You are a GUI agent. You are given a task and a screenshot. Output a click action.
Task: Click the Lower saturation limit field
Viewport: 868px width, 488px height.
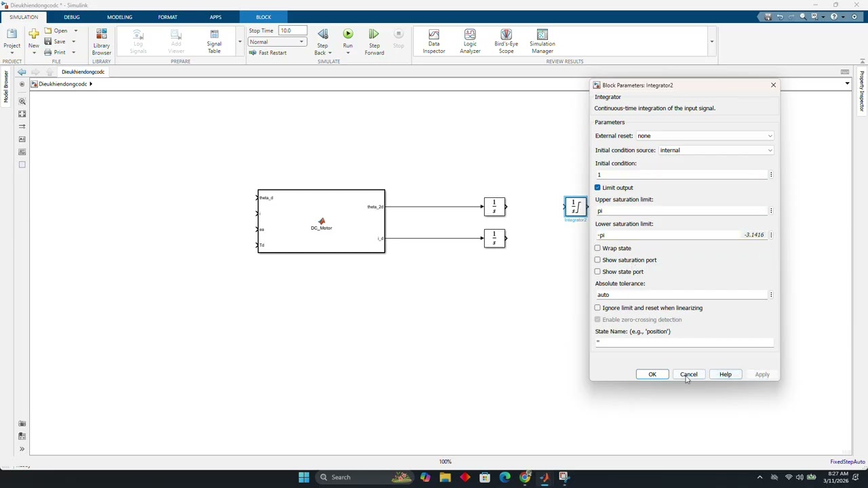coord(681,235)
